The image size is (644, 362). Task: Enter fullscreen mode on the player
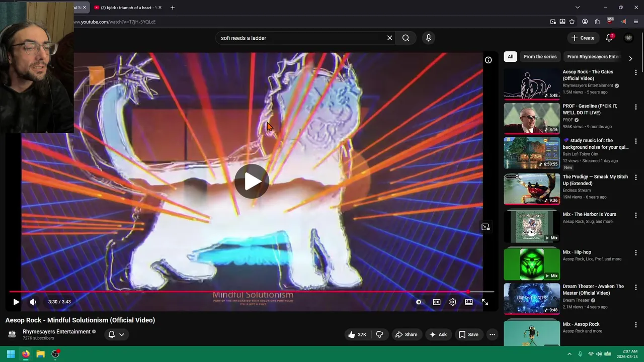[x=485, y=302]
